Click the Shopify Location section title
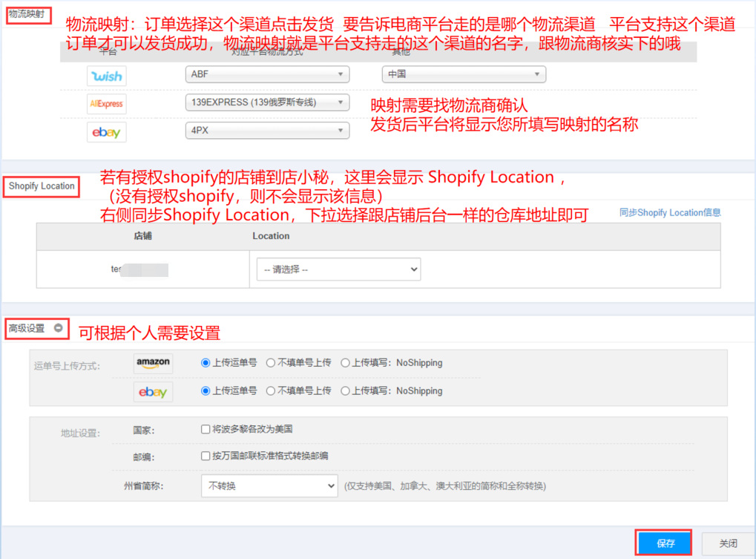The width and height of the screenshot is (756, 559). pos(42,186)
